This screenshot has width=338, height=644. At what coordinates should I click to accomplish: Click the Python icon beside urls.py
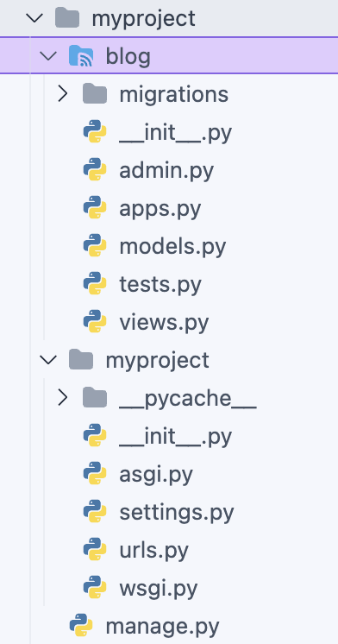tap(95, 550)
